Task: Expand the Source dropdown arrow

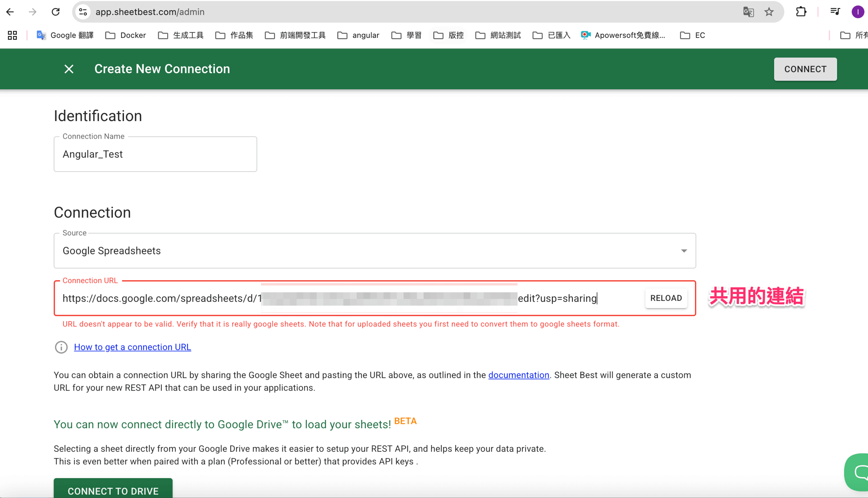Action: pos(684,251)
